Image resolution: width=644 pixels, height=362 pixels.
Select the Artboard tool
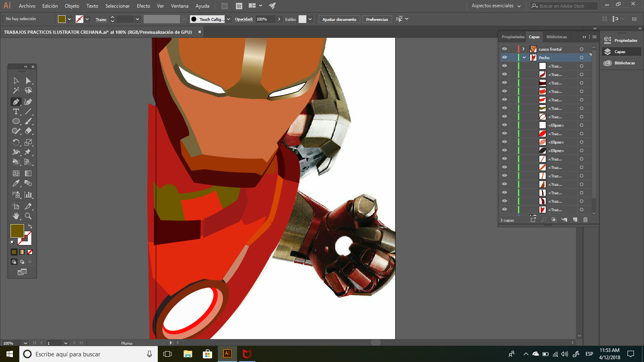(16, 206)
